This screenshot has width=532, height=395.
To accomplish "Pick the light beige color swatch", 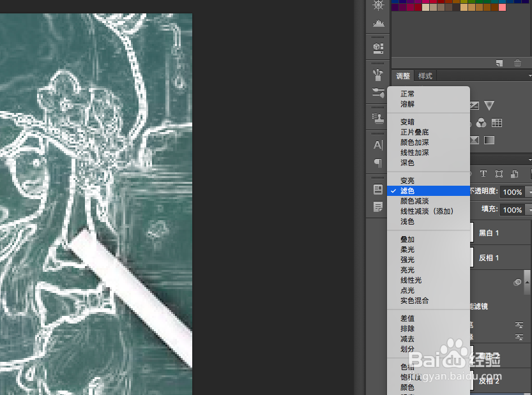I will point(425,7).
